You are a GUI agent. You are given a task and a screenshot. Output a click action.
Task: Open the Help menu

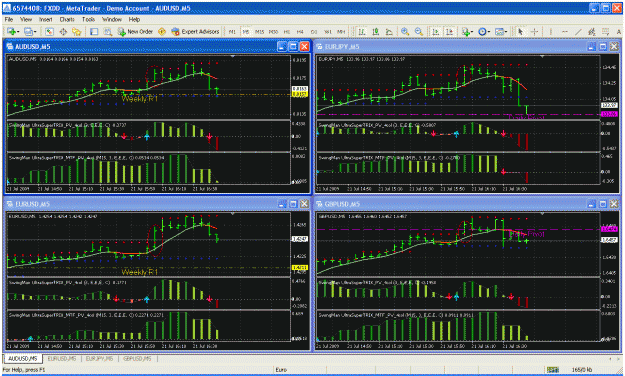click(134, 19)
